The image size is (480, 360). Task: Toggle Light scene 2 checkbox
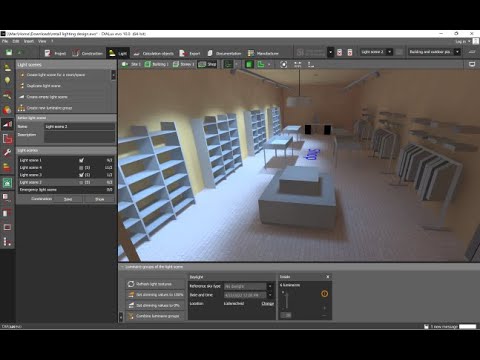coord(81,183)
